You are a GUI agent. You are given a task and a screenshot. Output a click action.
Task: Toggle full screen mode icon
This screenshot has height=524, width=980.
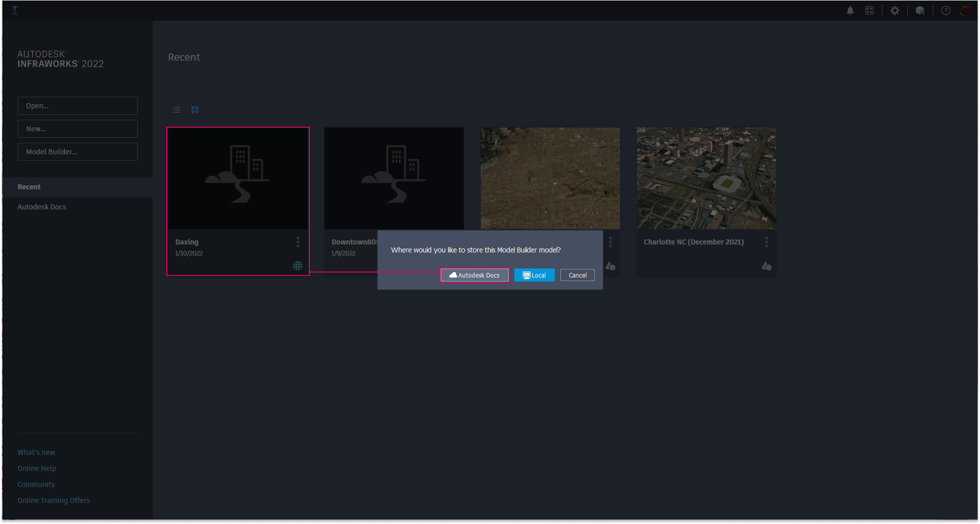click(869, 11)
